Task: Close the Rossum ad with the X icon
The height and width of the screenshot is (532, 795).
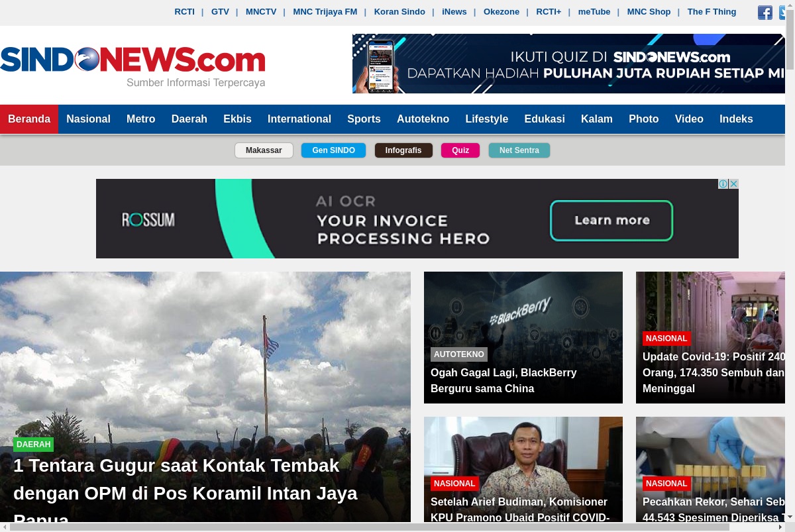Action: [734, 184]
